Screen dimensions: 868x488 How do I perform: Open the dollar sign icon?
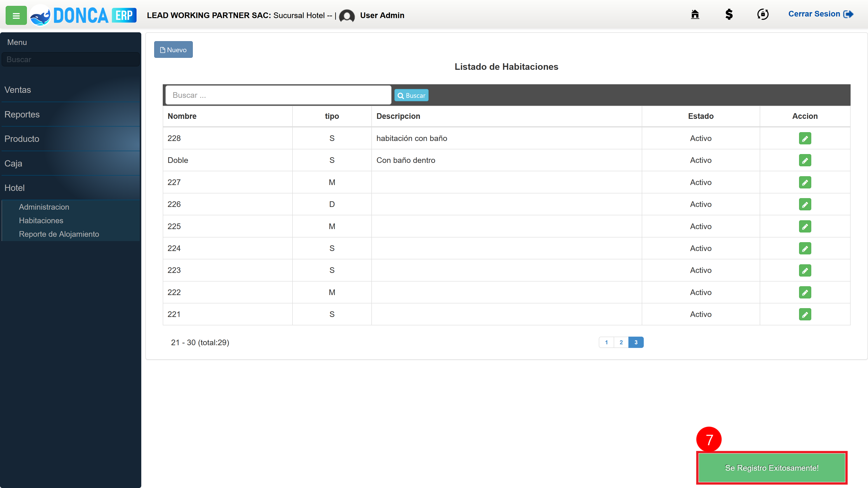(729, 14)
